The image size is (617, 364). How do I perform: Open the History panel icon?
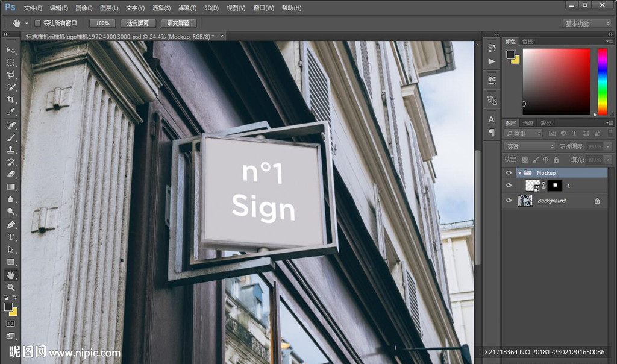(492, 48)
